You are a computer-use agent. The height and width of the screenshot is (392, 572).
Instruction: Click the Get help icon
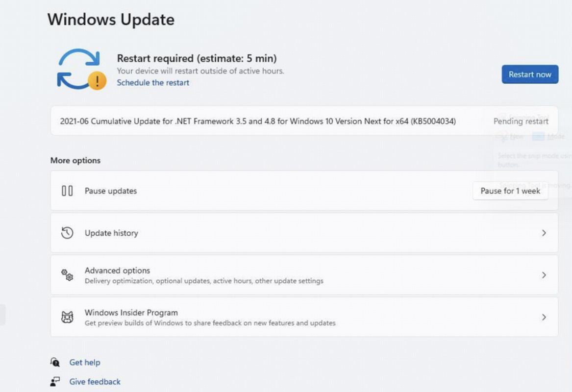[55, 362]
